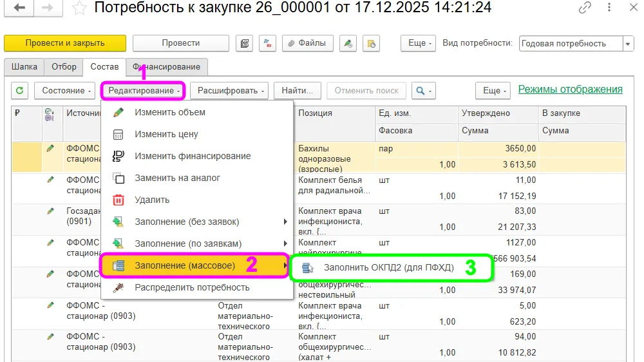Choose Распределить потребность menu entry

pyautogui.click(x=197, y=288)
